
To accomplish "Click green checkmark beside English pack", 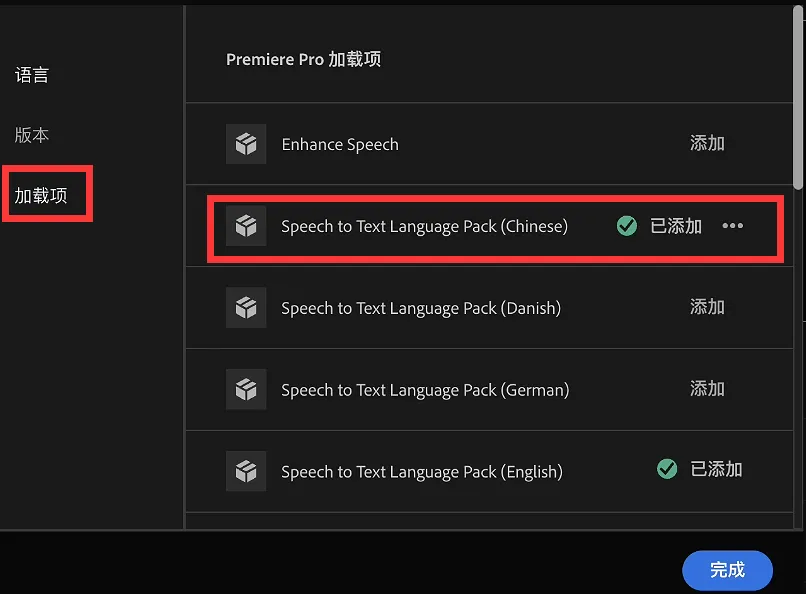I will (x=667, y=469).
